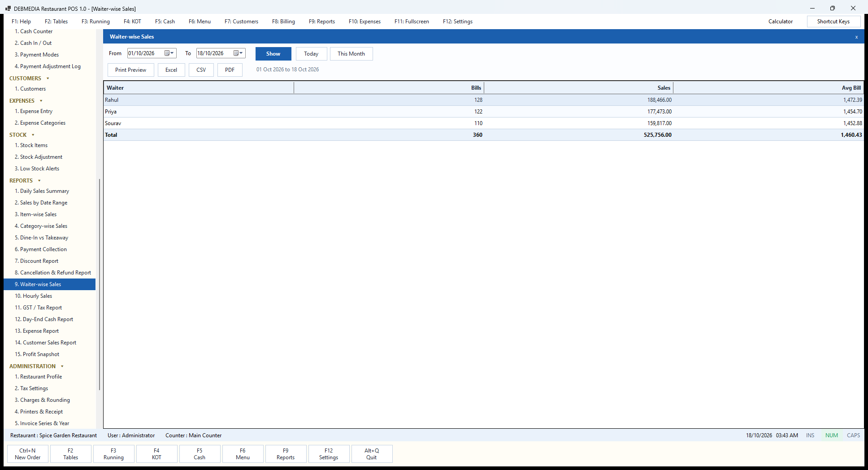Filter report to This Month
The height and width of the screenshot is (470, 868).
click(x=351, y=54)
